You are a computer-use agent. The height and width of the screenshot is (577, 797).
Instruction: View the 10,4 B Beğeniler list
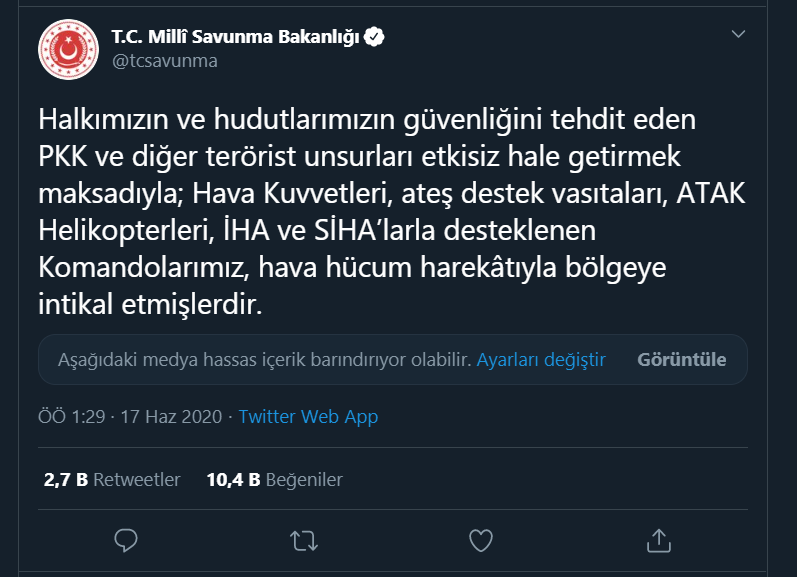[274, 479]
